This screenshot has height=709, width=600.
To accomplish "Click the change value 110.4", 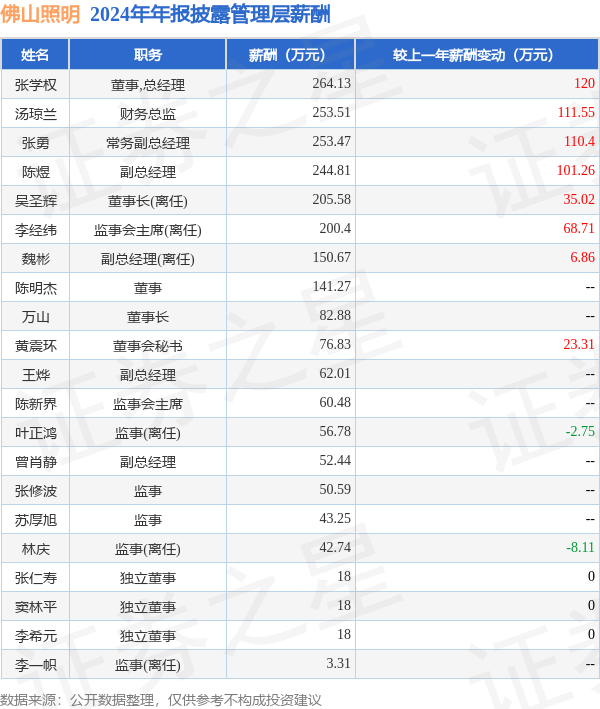I will [579, 142].
